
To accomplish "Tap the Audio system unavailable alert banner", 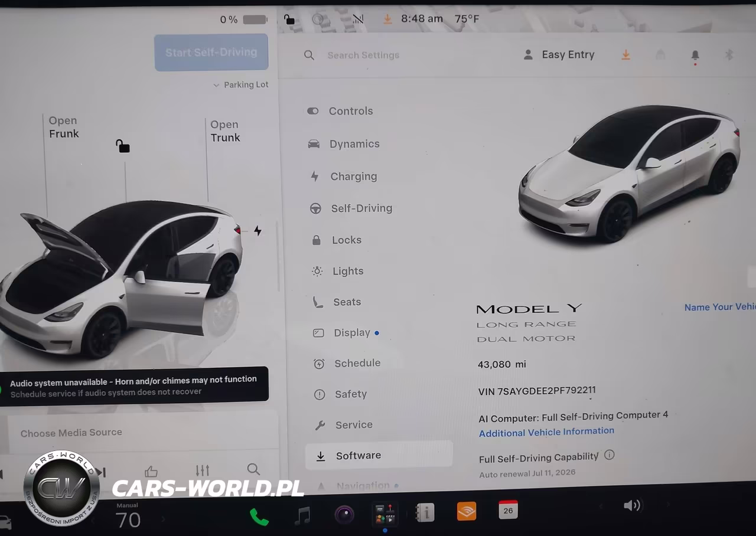I will pyautogui.click(x=133, y=385).
